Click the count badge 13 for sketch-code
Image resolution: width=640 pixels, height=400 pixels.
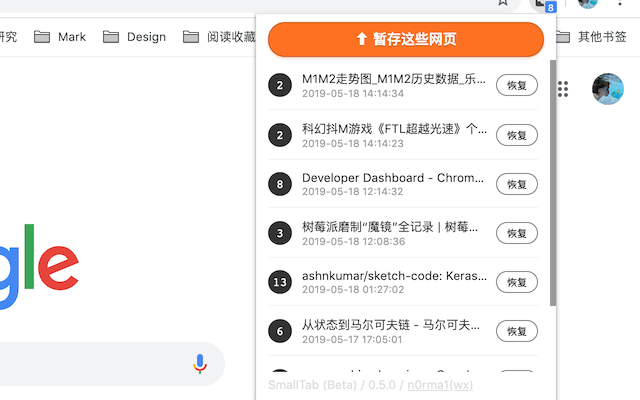(x=280, y=282)
